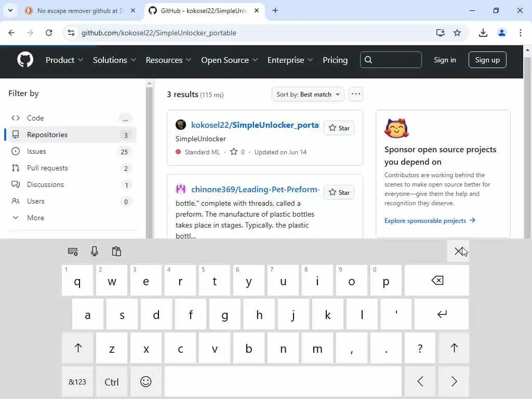Open Chrome profile avatar icon

[502, 33]
